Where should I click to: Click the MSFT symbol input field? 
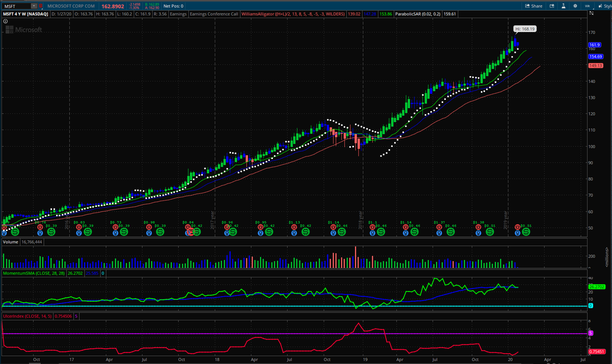pos(16,6)
